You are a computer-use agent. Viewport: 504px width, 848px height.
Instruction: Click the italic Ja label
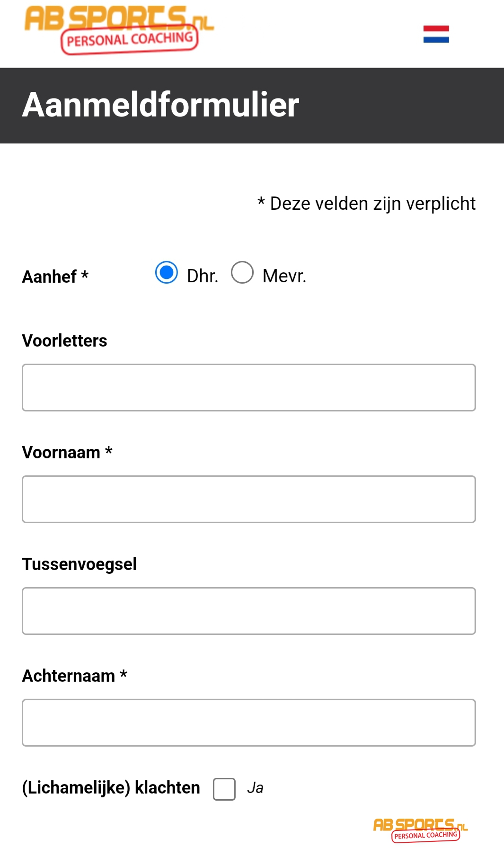tap(255, 788)
